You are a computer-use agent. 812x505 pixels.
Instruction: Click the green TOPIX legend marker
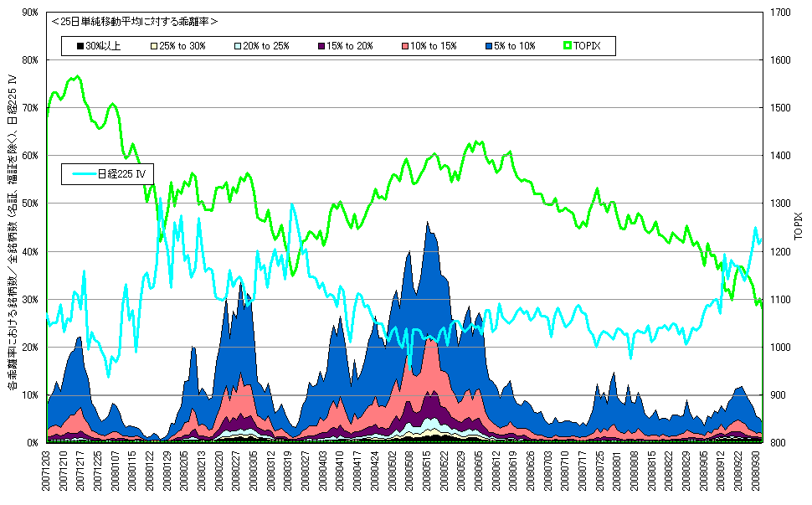(x=568, y=46)
